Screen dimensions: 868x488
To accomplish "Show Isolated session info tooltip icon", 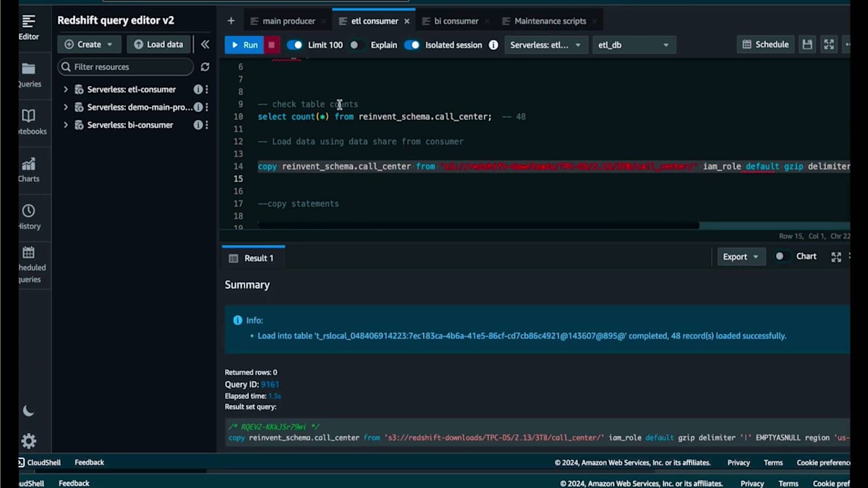I will pos(493,45).
